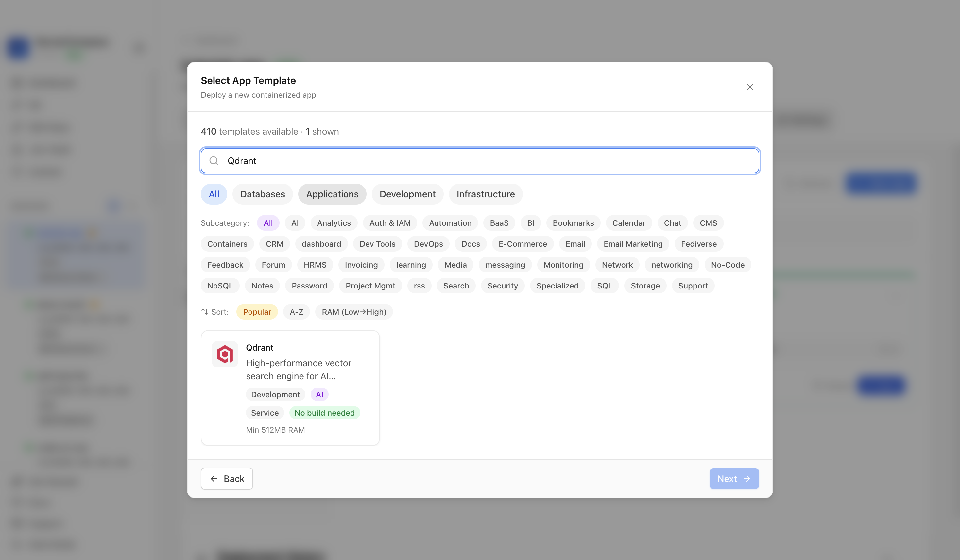Filter by messaging subcategory

(505, 265)
